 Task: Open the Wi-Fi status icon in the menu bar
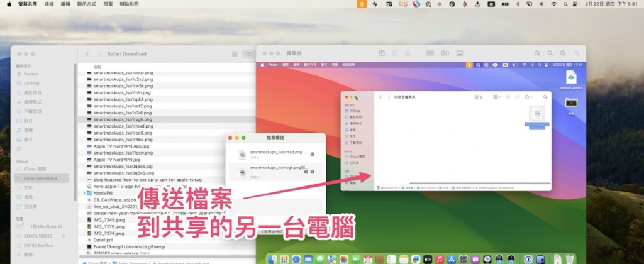point(553,4)
